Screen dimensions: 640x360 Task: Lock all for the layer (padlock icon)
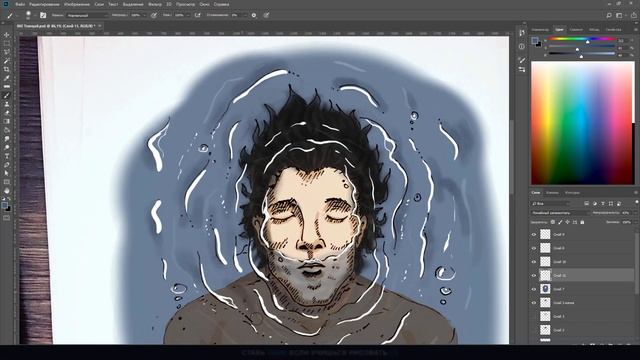tap(582, 222)
